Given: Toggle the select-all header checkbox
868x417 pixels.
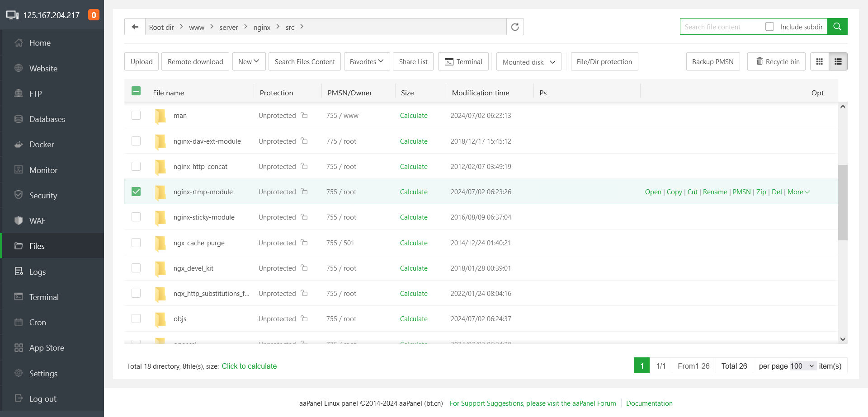Looking at the screenshot, I should [x=136, y=91].
